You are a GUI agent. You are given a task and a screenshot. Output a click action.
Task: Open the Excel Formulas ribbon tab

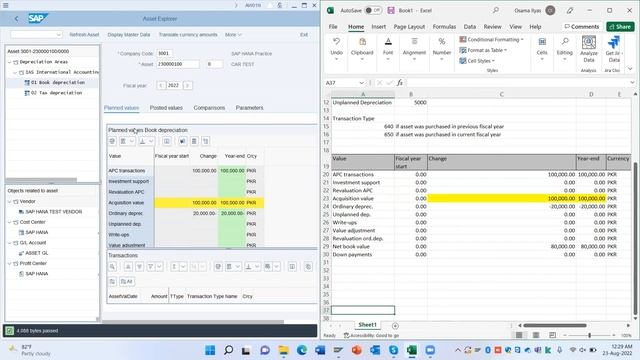(x=444, y=27)
